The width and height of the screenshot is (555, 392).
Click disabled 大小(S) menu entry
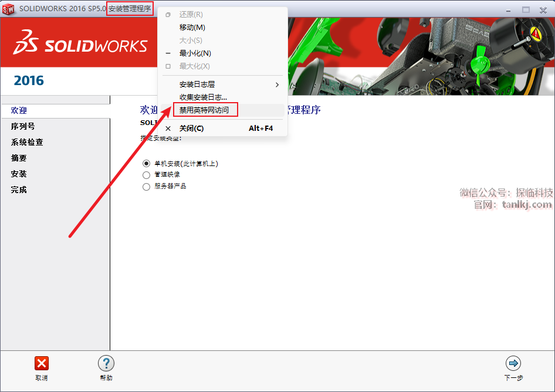[x=222, y=40]
